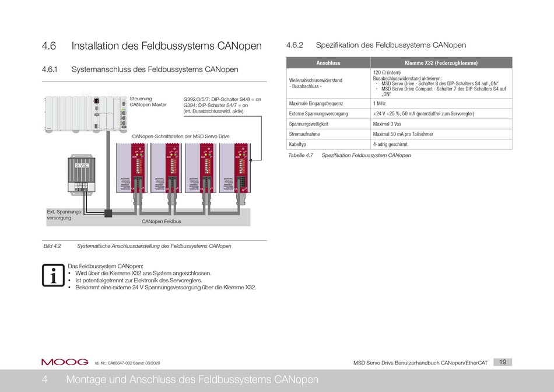Click the "Wellenabschlusswiderstand - Busabschluss -" cell
The width and height of the screenshot is (554, 392).
tap(328, 83)
